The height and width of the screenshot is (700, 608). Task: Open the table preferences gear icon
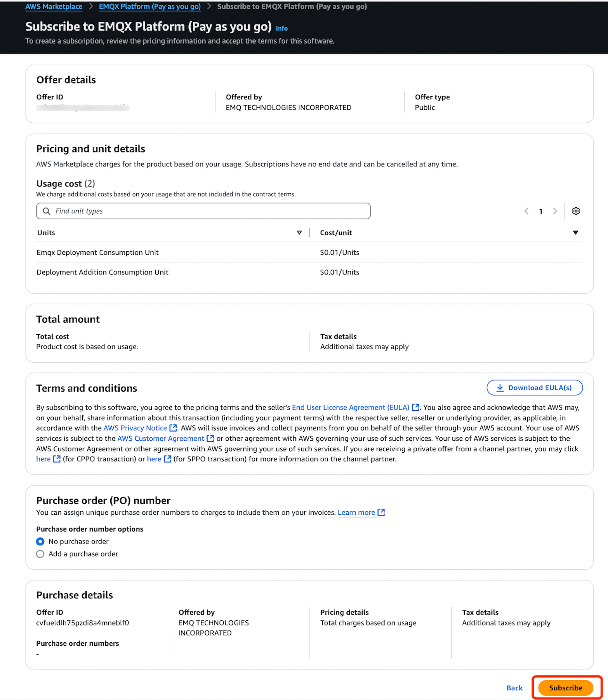pyautogui.click(x=576, y=211)
